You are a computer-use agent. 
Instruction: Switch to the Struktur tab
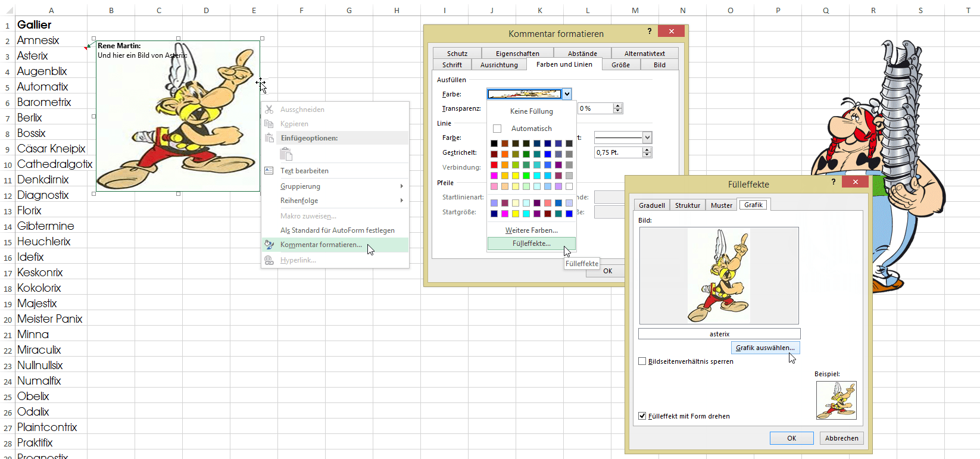688,205
